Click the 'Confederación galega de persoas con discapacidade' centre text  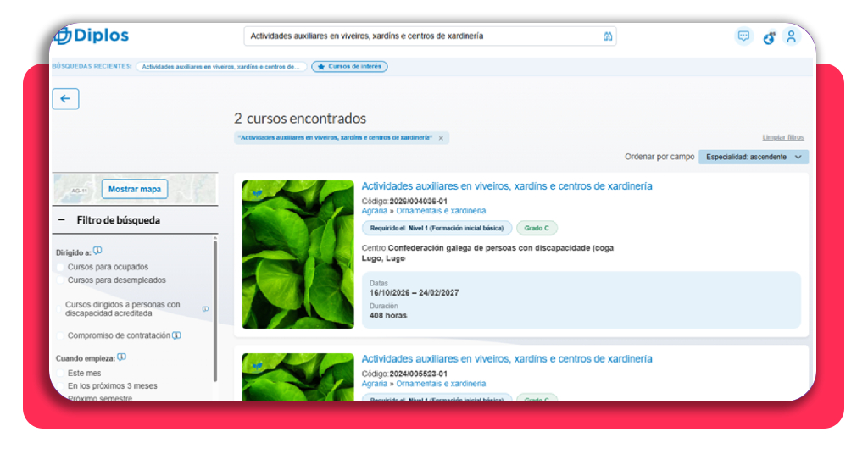coord(501,248)
